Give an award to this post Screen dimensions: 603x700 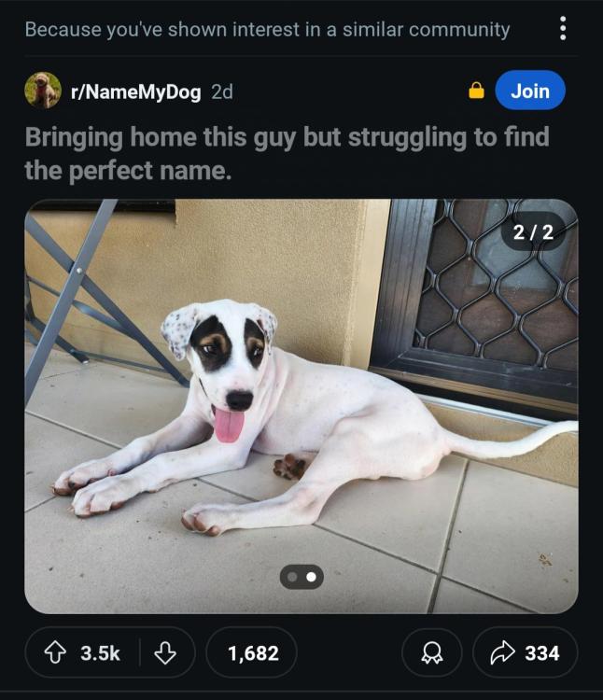click(x=432, y=653)
